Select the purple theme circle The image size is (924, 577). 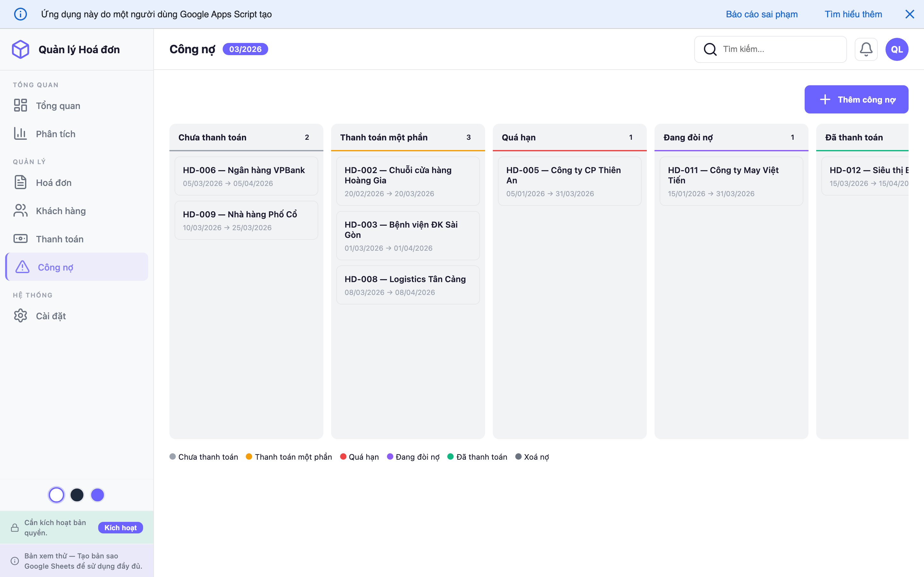click(x=98, y=495)
